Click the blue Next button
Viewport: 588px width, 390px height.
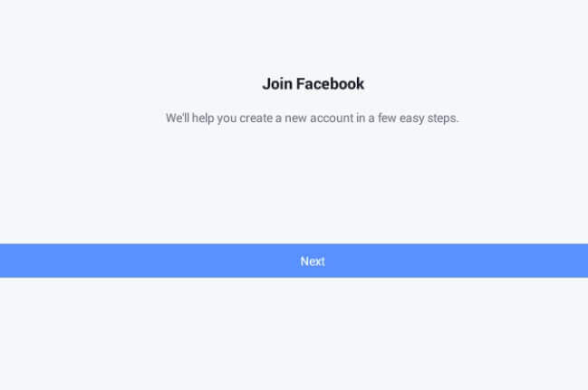(294, 261)
